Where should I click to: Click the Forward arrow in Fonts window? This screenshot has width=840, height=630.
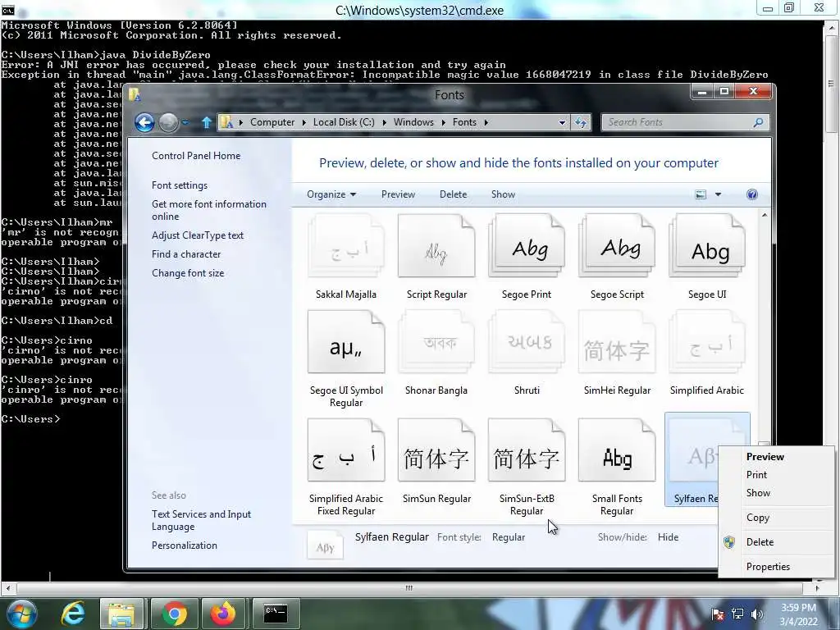[168, 123]
